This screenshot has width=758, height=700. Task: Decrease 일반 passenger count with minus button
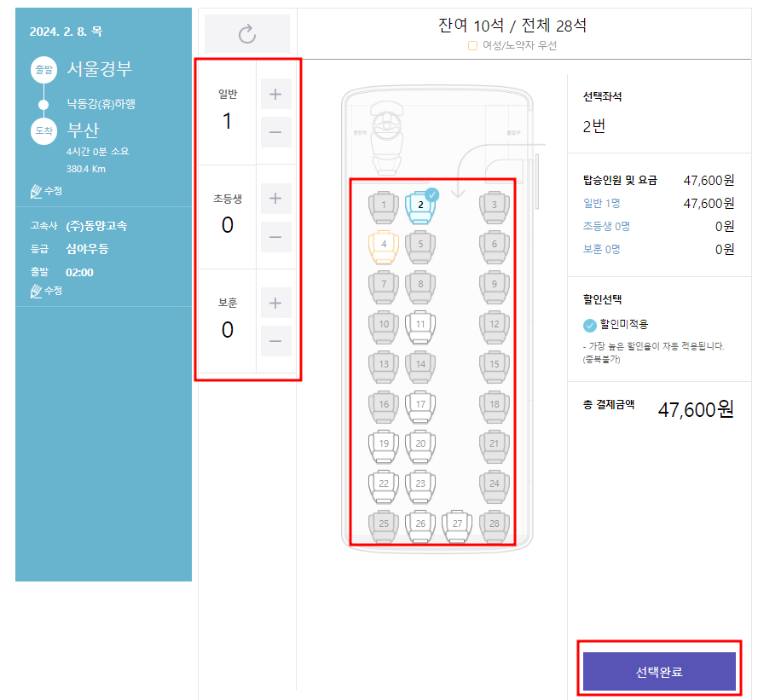coord(275,132)
